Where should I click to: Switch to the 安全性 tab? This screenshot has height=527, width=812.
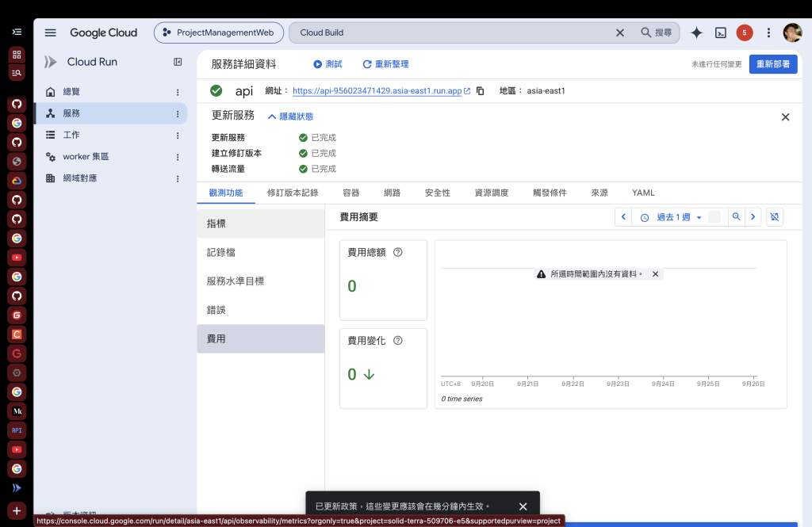point(438,193)
